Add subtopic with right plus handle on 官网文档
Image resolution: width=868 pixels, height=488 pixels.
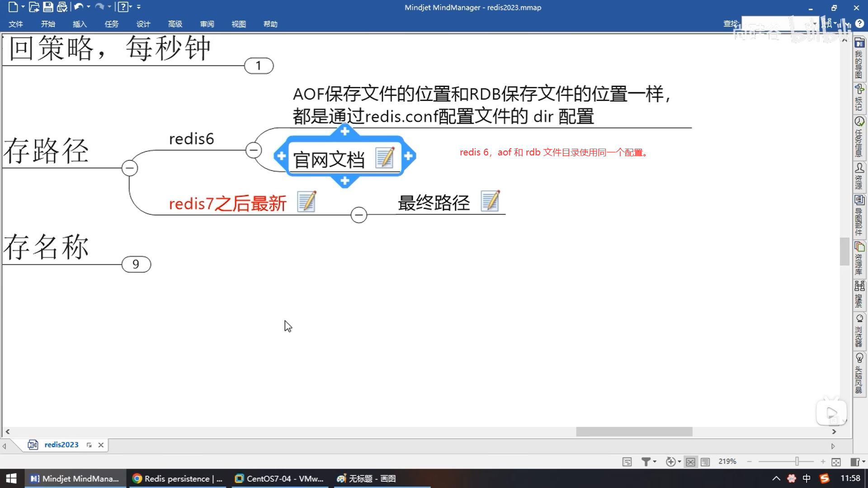pos(408,156)
